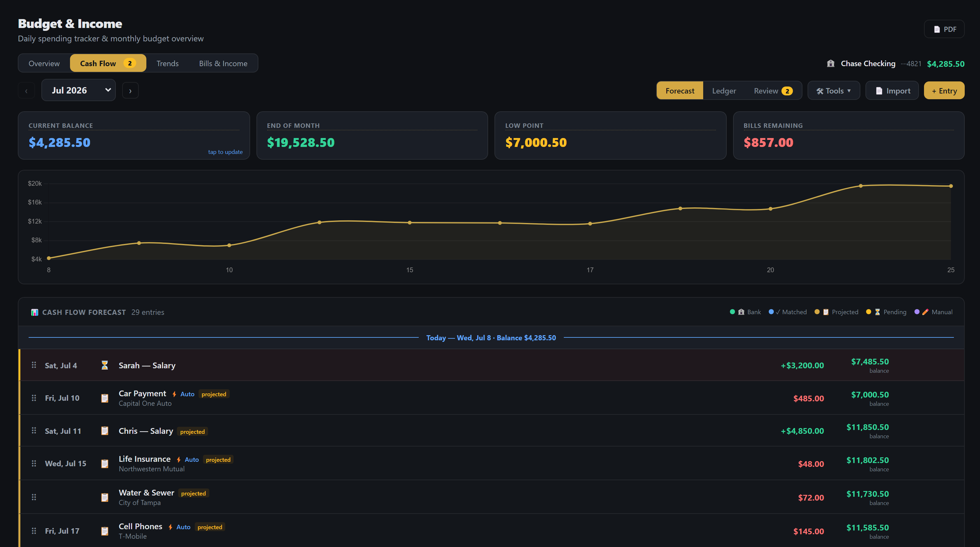Click the blue Matched legend dot

point(771,312)
